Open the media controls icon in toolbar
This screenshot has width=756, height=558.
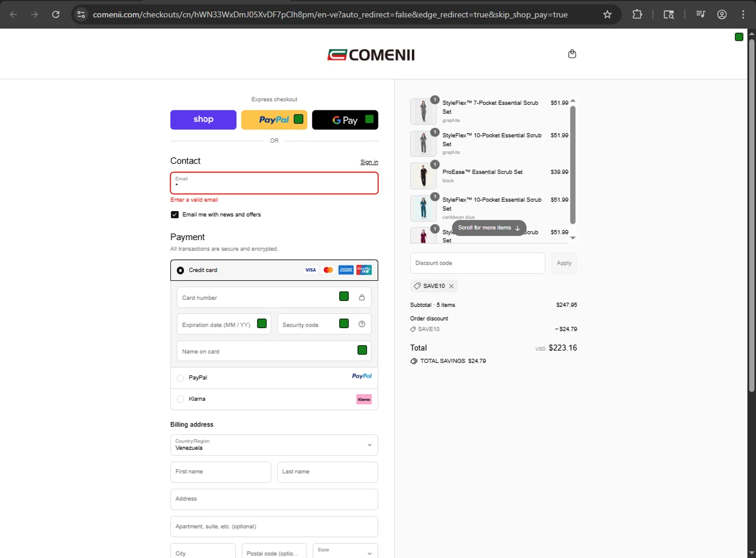[x=701, y=15]
